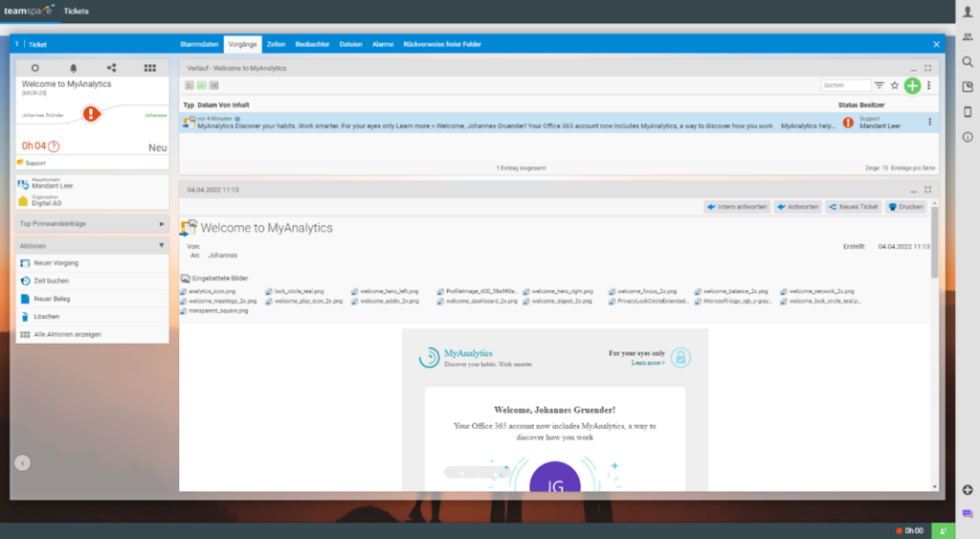Click Intern antworten button

click(x=737, y=207)
